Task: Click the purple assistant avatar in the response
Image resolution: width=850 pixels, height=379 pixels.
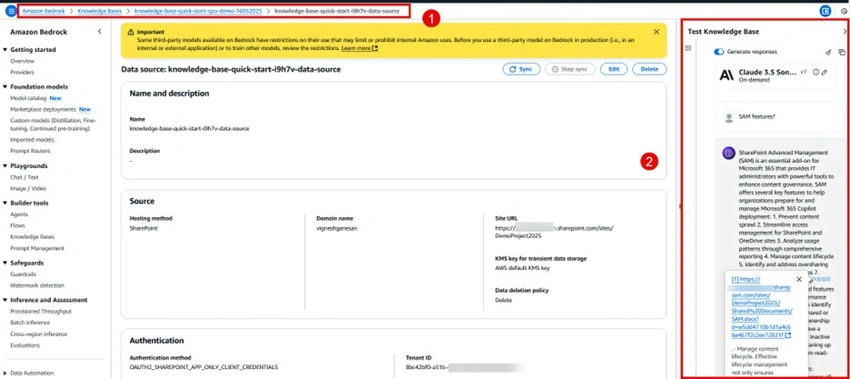Action: pos(729,153)
